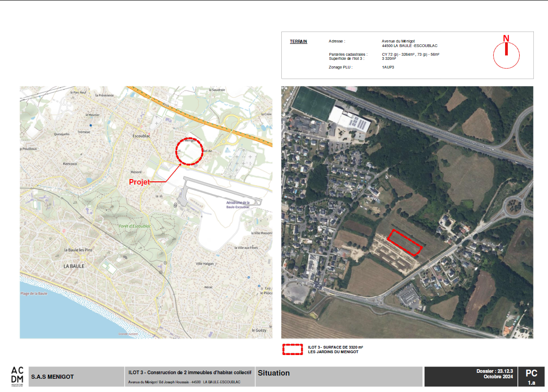Click the 'Escoublac' place name on the map
Viewport: 548px width, 392px height.
141,136
